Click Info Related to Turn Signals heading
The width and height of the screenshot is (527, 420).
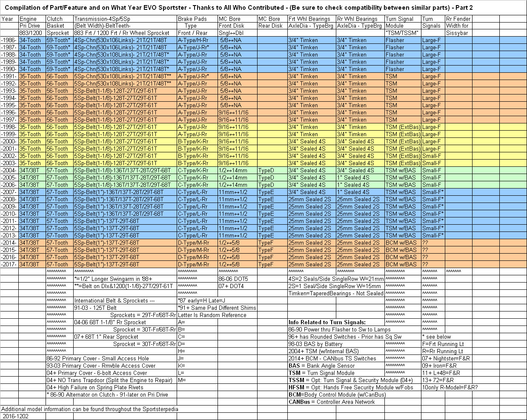coord(327,322)
